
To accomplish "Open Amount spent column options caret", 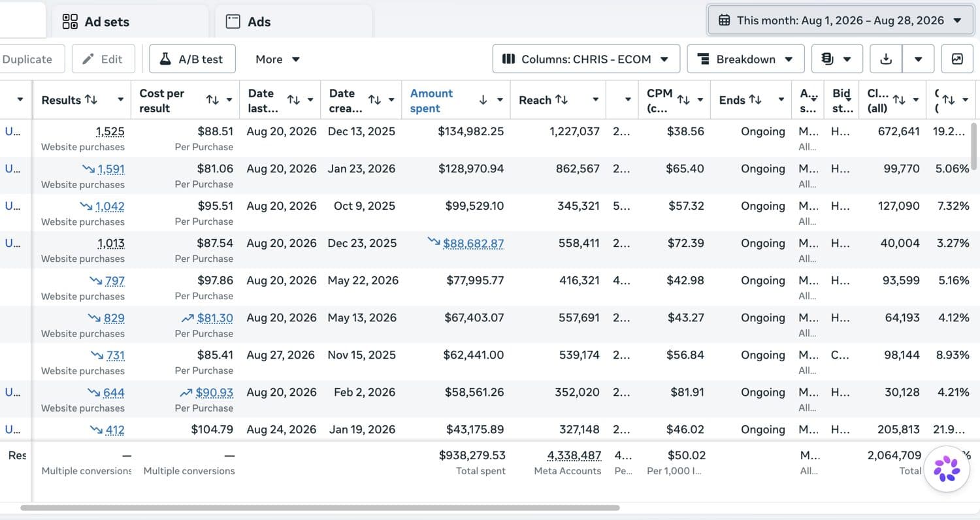I will (500, 100).
